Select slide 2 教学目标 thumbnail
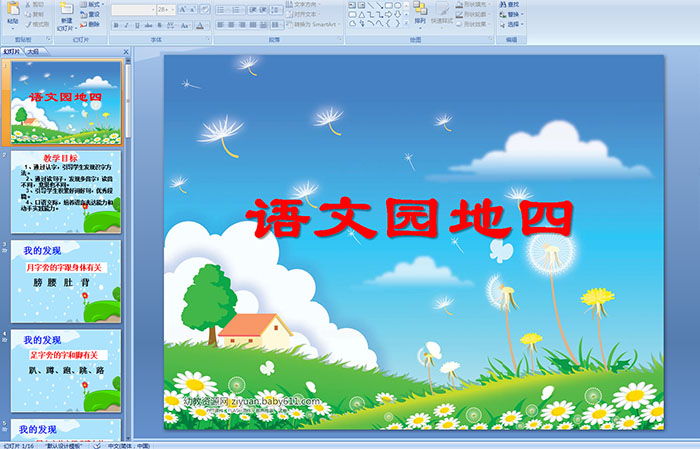Image resolution: width=700 pixels, height=449 pixels. 66,192
